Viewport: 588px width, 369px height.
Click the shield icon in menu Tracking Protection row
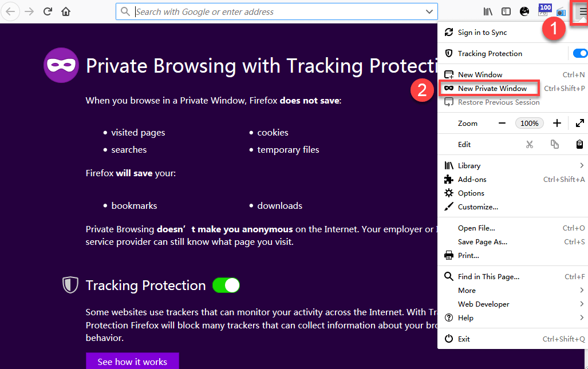click(449, 53)
